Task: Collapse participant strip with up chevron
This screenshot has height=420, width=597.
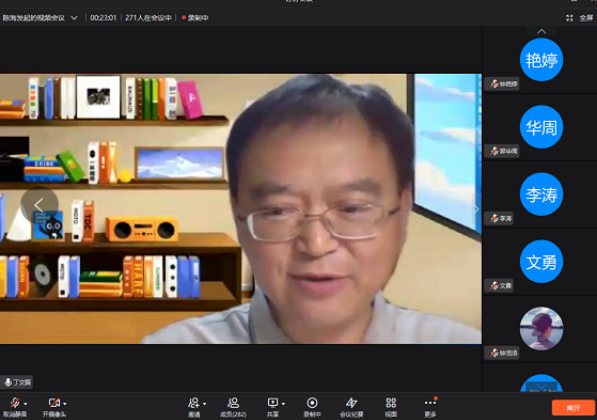Action: (x=541, y=32)
